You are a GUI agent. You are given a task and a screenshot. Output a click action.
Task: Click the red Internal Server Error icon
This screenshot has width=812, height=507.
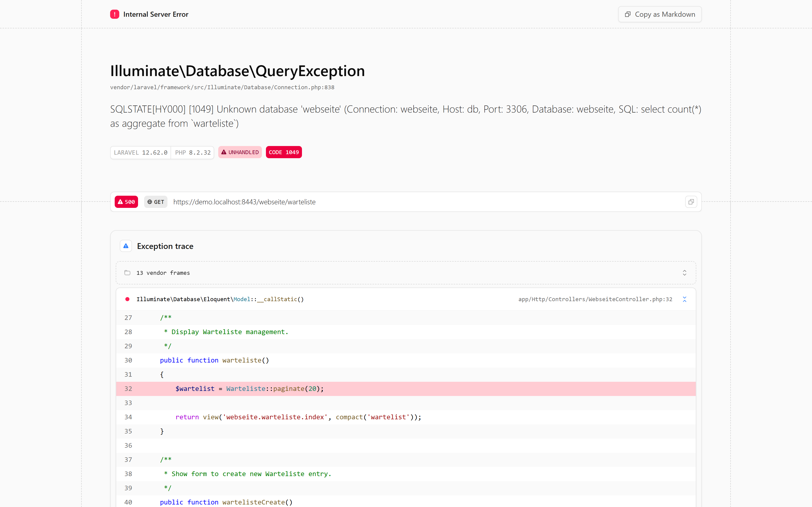tap(114, 14)
